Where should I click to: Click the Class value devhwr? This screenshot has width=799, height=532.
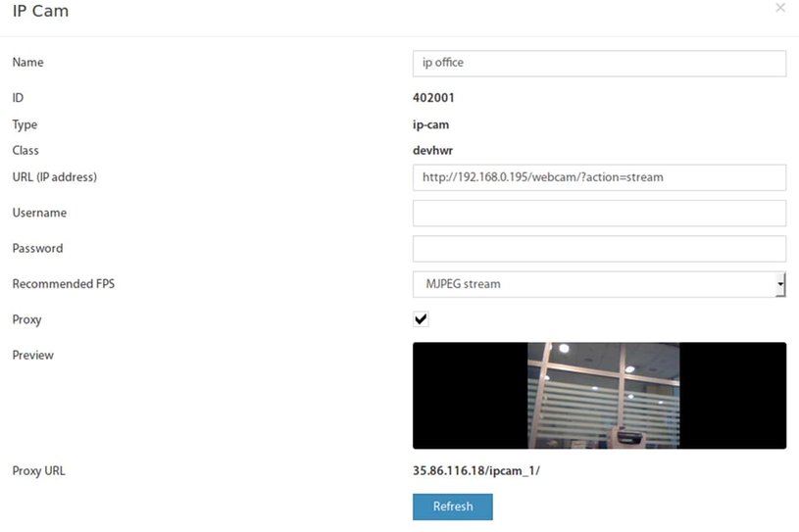(x=432, y=150)
